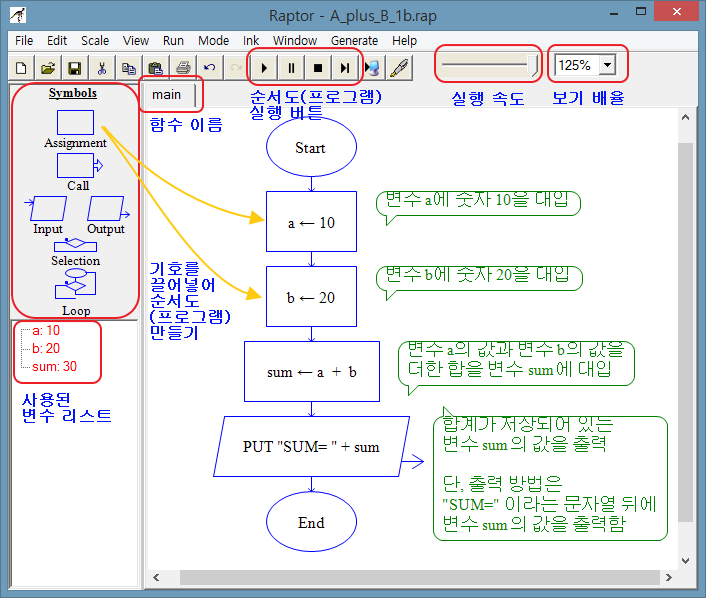Select the Output symbol
This screenshot has width=706, height=598.
click(x=108, y=208)
